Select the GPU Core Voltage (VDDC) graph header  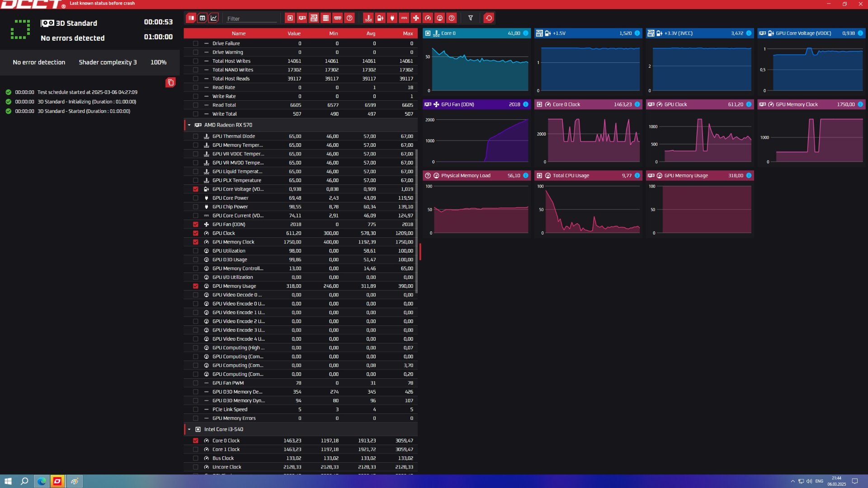click(x=811, y=33)
